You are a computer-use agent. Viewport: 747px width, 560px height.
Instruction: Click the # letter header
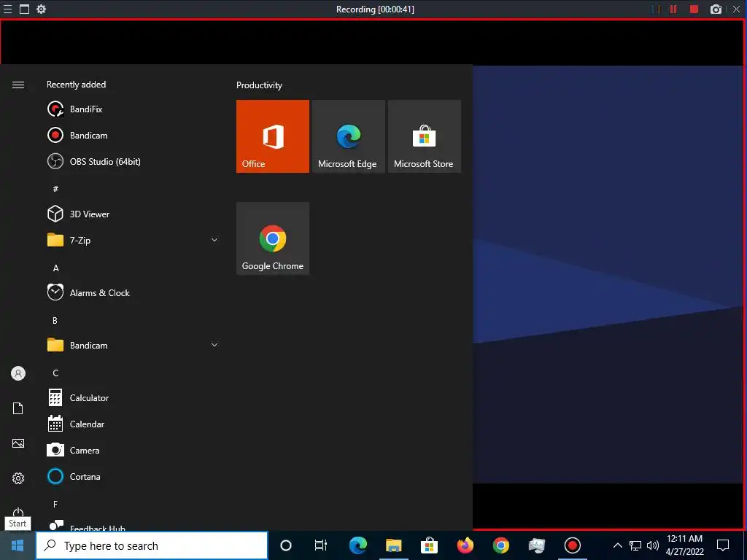coord(55,189)
